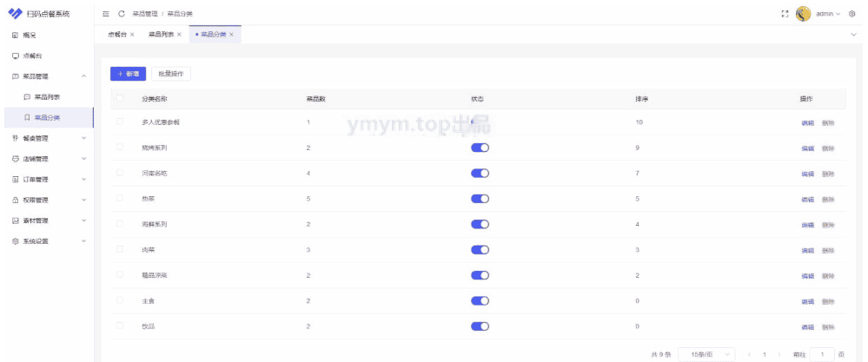Click 删除 for the 海鲜系列 row
The image size is (868, 362).
828,225
